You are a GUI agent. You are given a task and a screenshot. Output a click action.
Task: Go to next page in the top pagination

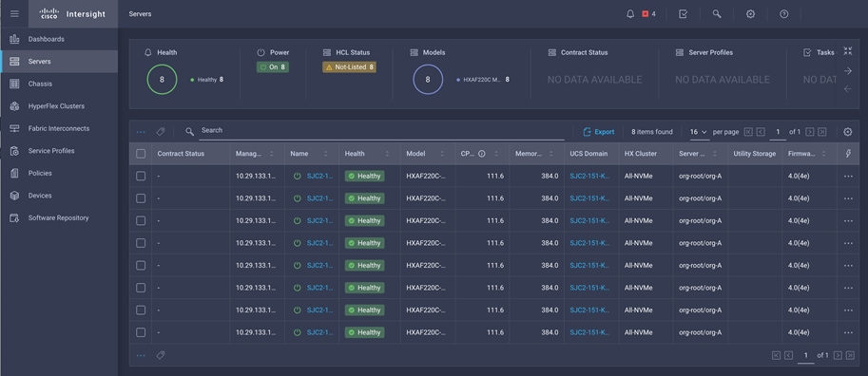click(810, 132)
